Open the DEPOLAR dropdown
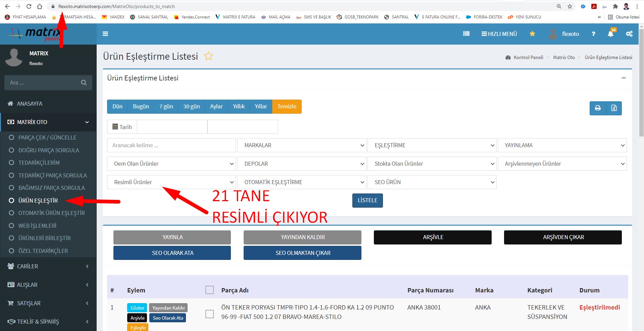The image size is (644, 331). tap(301, 164)
